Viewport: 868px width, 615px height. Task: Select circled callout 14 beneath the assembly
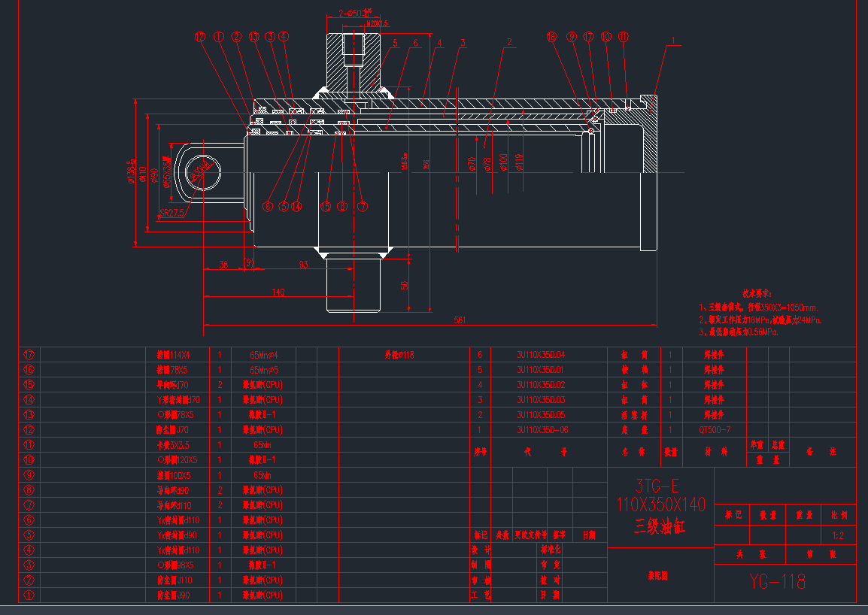(x=297, y=206)
